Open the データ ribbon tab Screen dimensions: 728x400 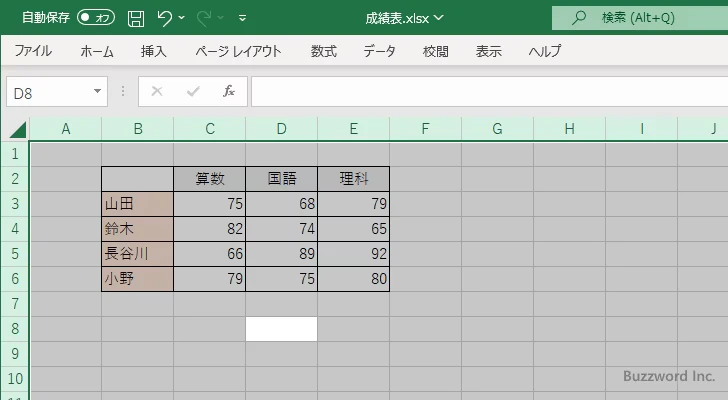(x=379, y=51)
